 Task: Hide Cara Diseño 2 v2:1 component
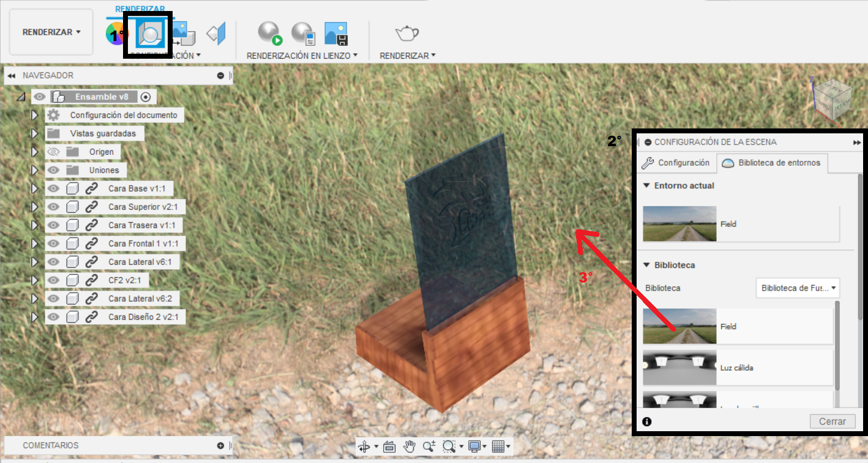click(x=53, y=317)
